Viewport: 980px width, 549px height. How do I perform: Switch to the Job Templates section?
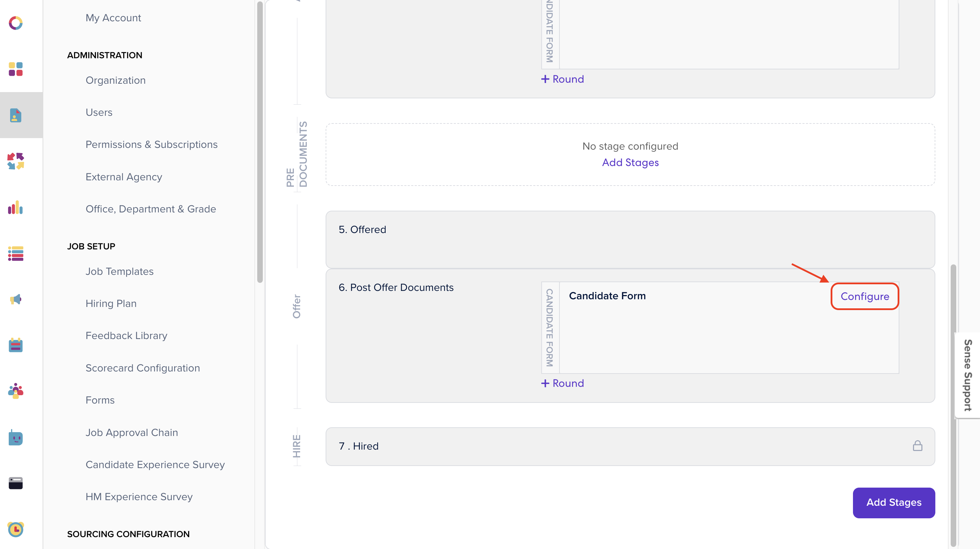click(x=119, y=271)
